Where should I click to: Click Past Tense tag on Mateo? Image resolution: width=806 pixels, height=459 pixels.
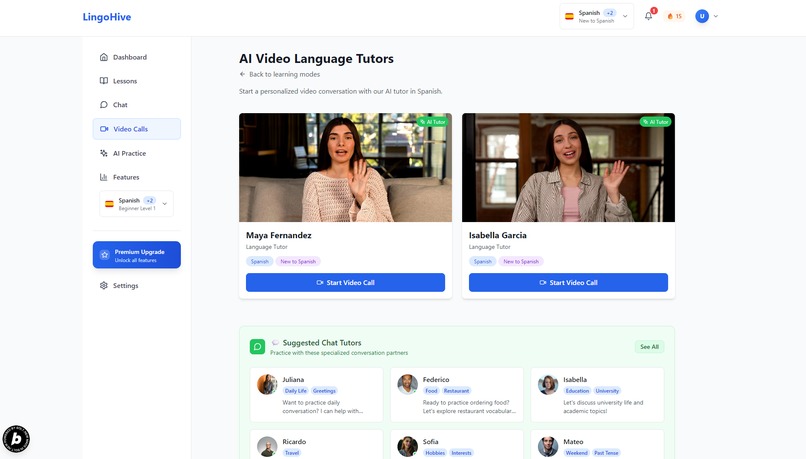click(606, 453)
